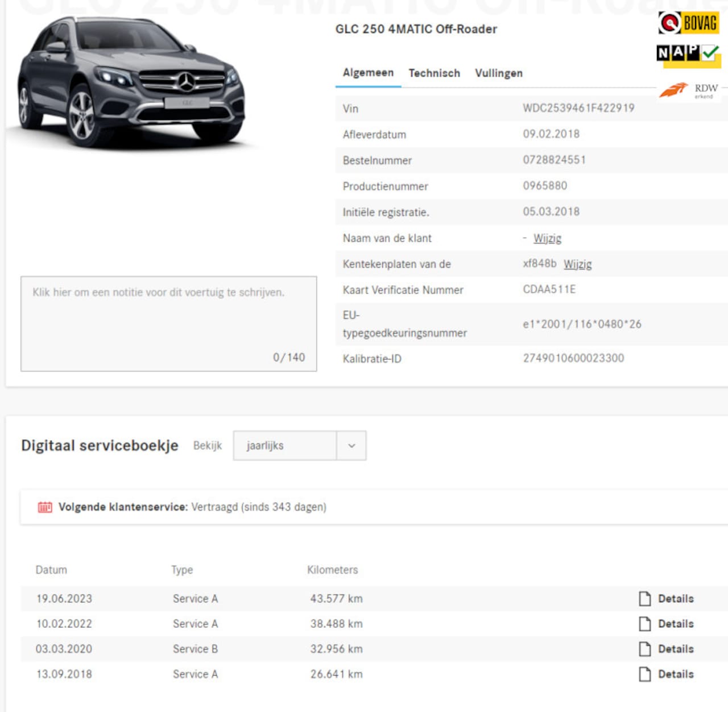Click the Type column header
728x712 pixels.
click(x=182, y=570)
